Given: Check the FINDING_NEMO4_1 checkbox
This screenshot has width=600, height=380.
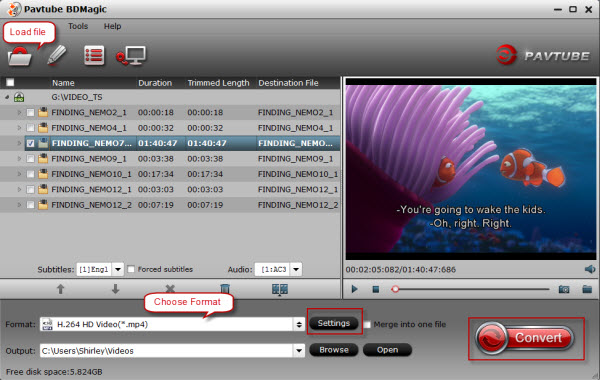Looking at the screenshot, I should click(x=30, y=128).
